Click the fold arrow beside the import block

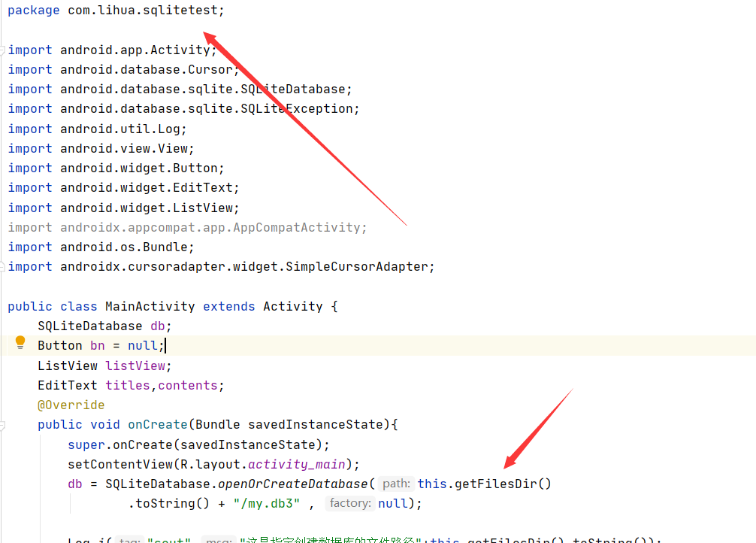[3, 50]
